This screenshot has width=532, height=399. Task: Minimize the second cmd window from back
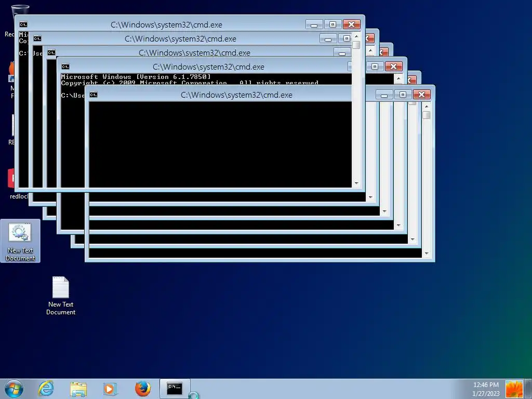click(328, 38)
